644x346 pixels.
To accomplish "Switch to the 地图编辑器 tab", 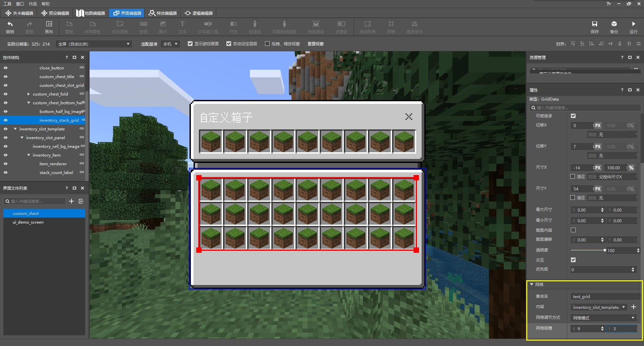I will click(x=91, y=13).
